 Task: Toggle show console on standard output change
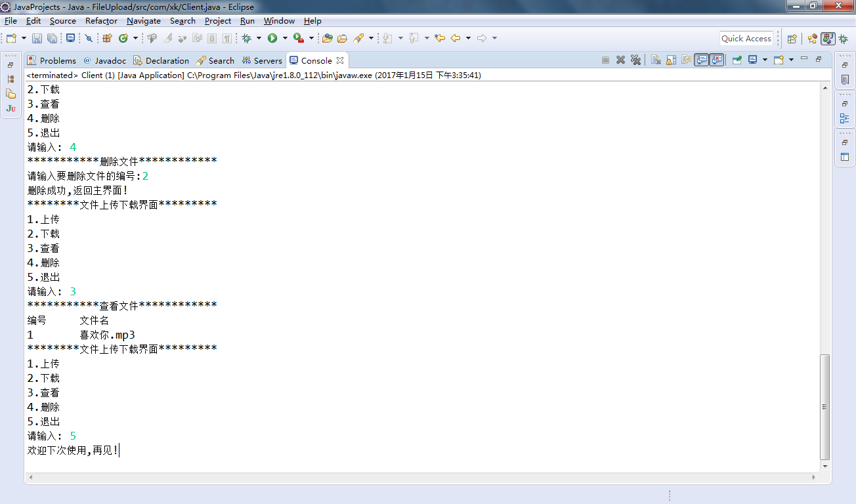pos(702,60)
